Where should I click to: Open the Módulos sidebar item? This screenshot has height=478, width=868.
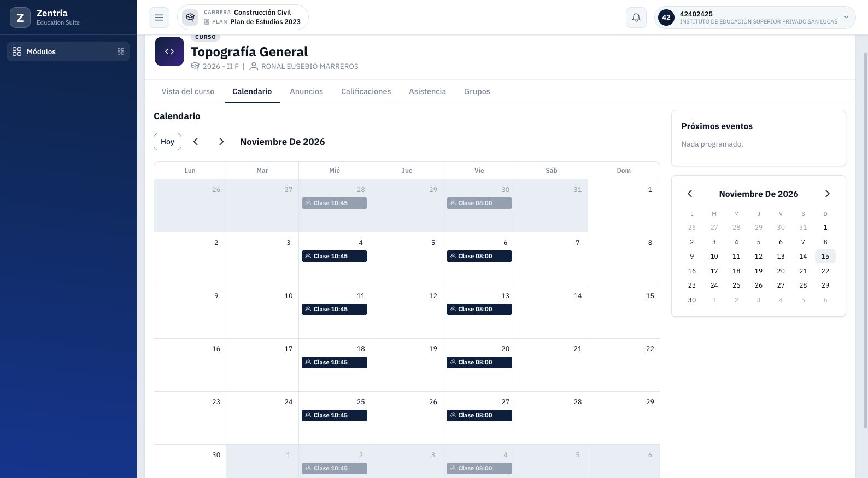click(x=68, y=51)
